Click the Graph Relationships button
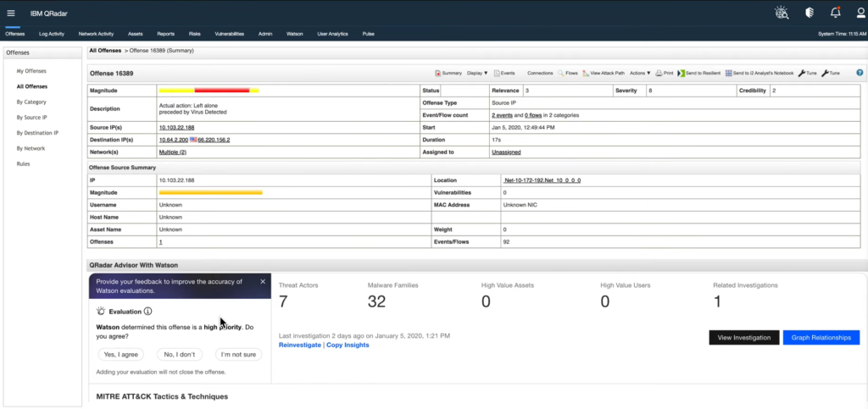The width and height of the screenshot is (868, 409). pyautogui.click(x=821, y=338)
